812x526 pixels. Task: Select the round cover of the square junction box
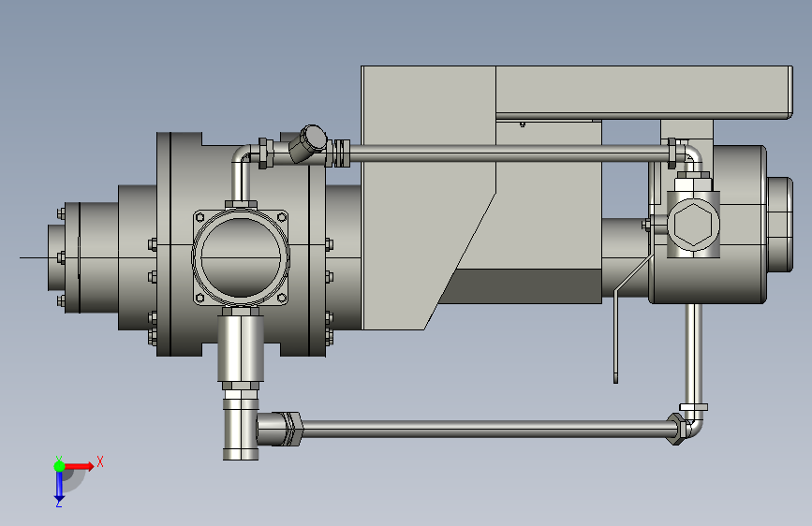pos(241,256)
